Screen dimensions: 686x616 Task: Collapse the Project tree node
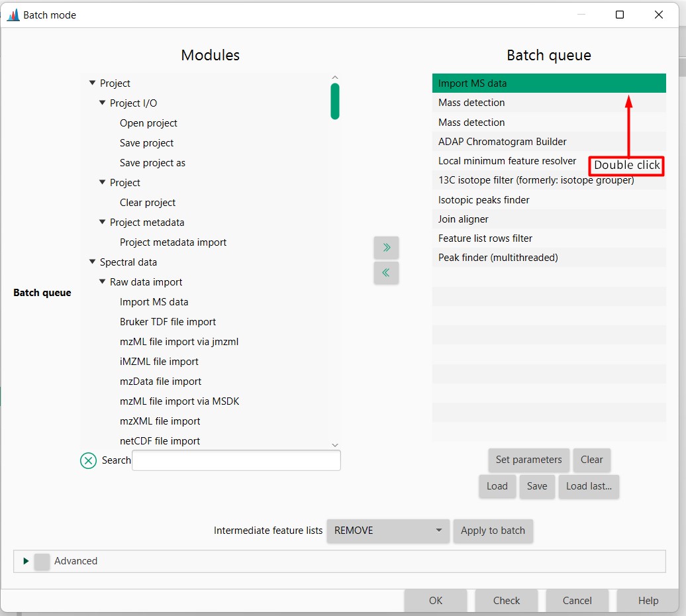pos(92,83)
